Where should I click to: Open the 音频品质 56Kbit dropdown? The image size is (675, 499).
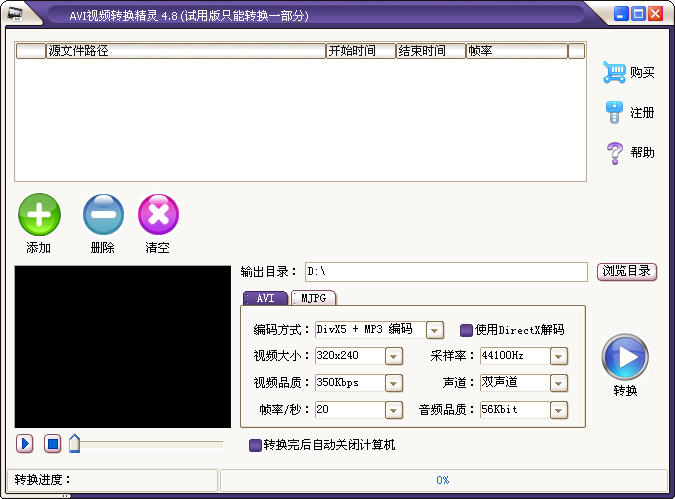558,410
